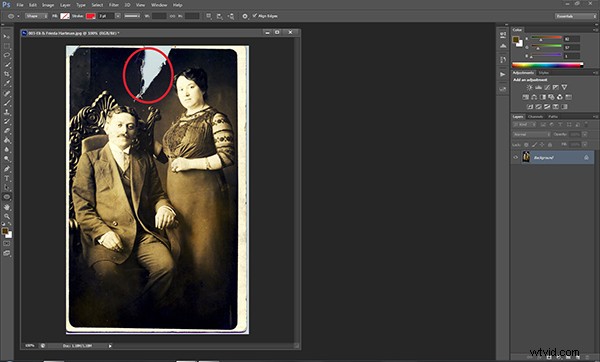The image size is (600, 362).
Task: Click the color spectrum ramp
Action: pos(547,65)
